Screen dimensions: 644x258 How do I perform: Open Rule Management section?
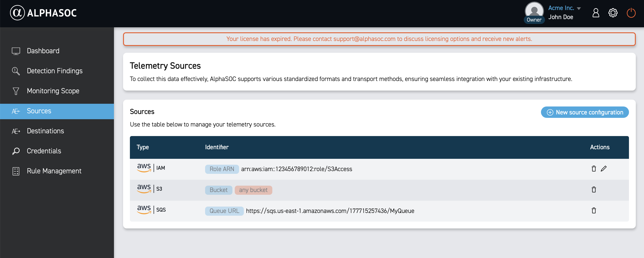click(54, 171)
